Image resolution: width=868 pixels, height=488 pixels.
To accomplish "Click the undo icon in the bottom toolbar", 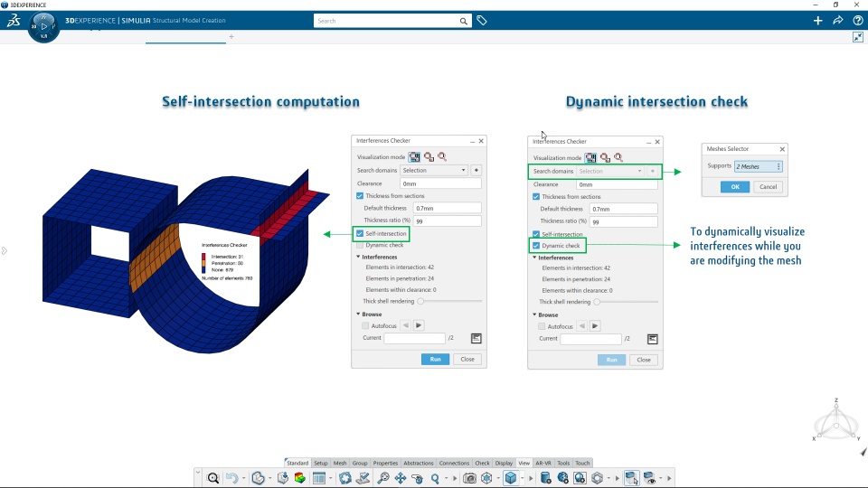I will (x=232, y=477).
